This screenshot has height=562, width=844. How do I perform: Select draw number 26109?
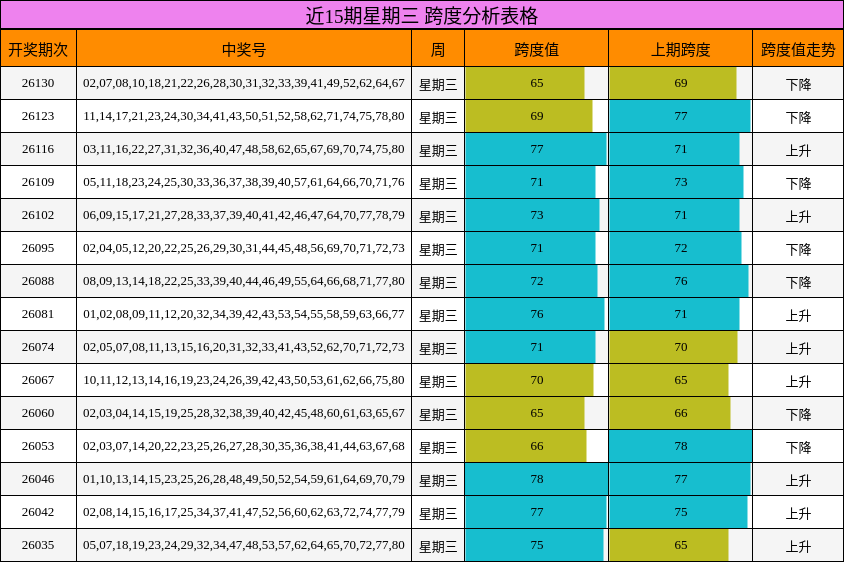point(38,182)
